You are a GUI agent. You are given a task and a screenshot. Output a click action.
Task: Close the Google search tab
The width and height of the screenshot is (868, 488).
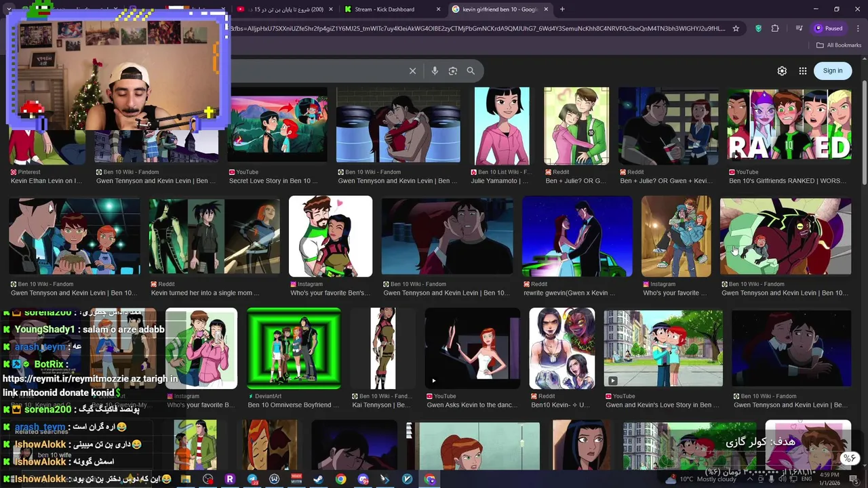click(x=546, y=9)
